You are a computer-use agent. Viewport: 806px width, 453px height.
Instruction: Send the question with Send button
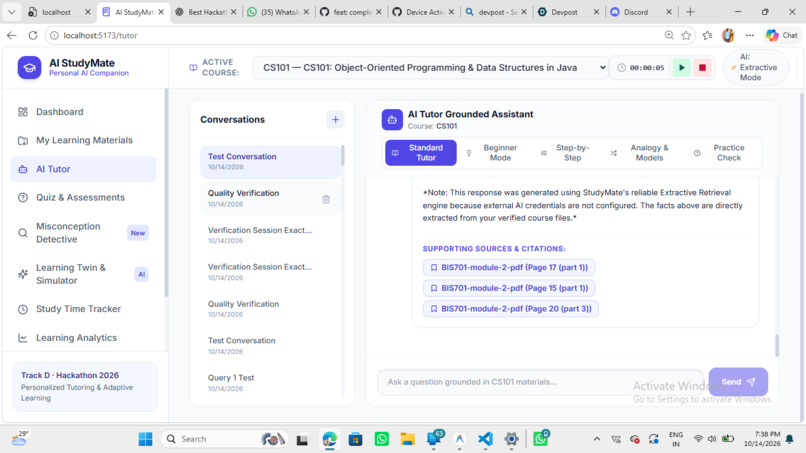tap(738, 382)
